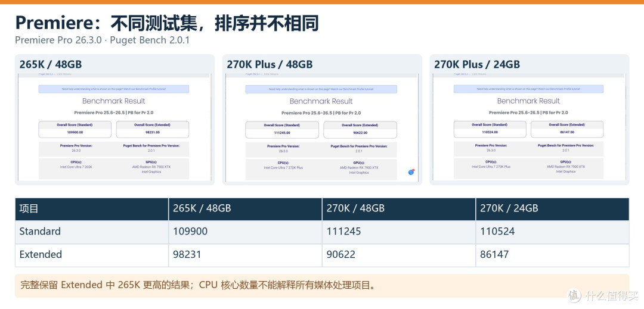The image size is (644, 309).
Task: Click the help banner in the 270K Plus / 48GB screenshot
Action: pos(321,89)
